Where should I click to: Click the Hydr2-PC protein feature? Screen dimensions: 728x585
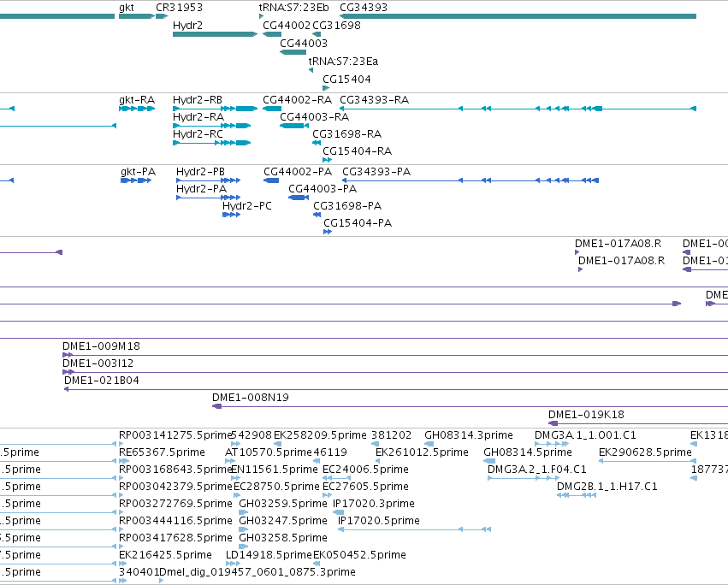231,215
